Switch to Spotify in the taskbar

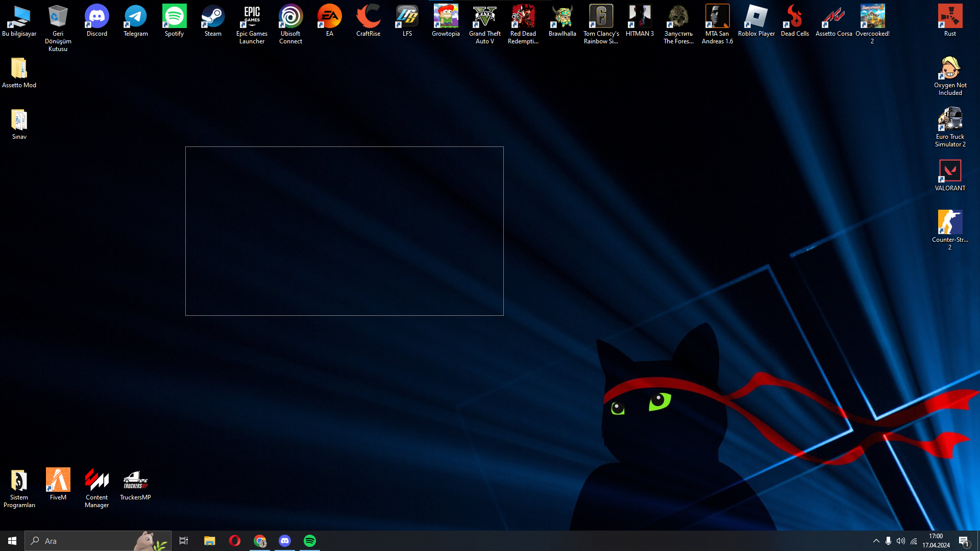(x=310, y=541)
